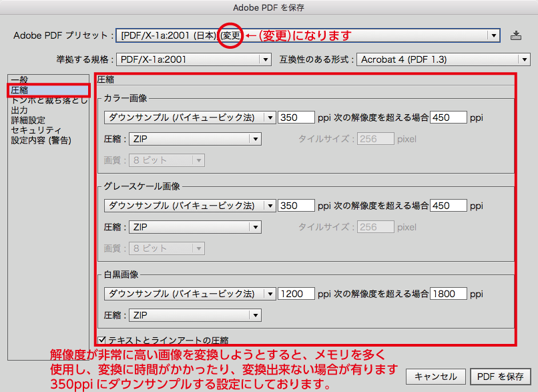Select 詳細設定 in the left category list
The image size is (538, 392).
(28, 120)
